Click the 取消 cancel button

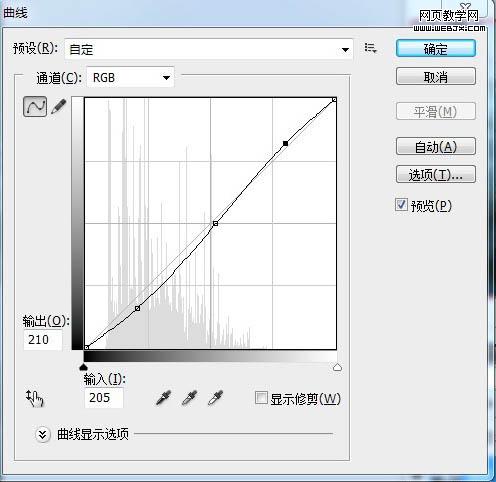click(x=436, y=77)
